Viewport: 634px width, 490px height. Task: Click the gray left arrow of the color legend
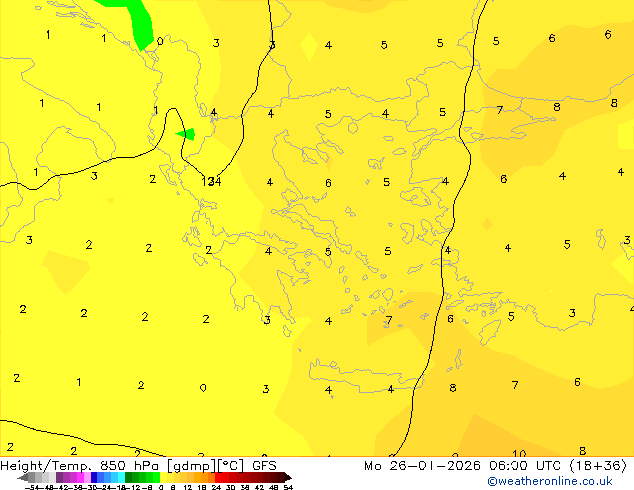point(23,477)
